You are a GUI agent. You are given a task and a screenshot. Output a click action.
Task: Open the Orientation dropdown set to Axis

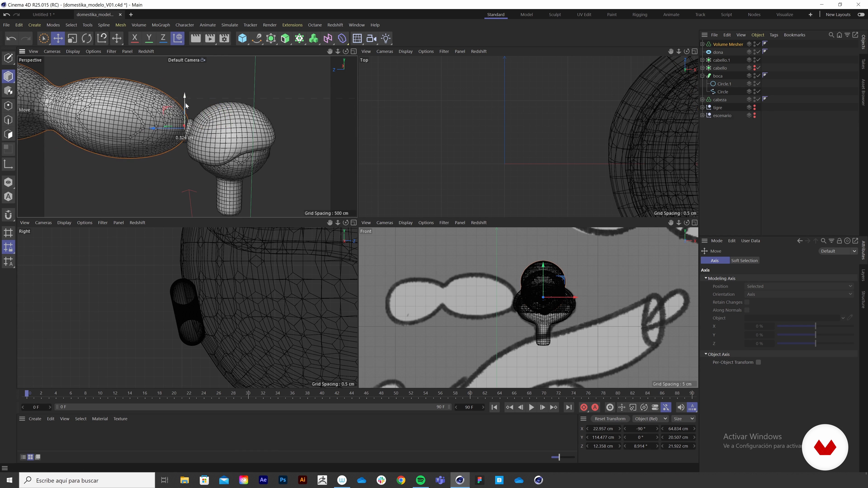799,294
